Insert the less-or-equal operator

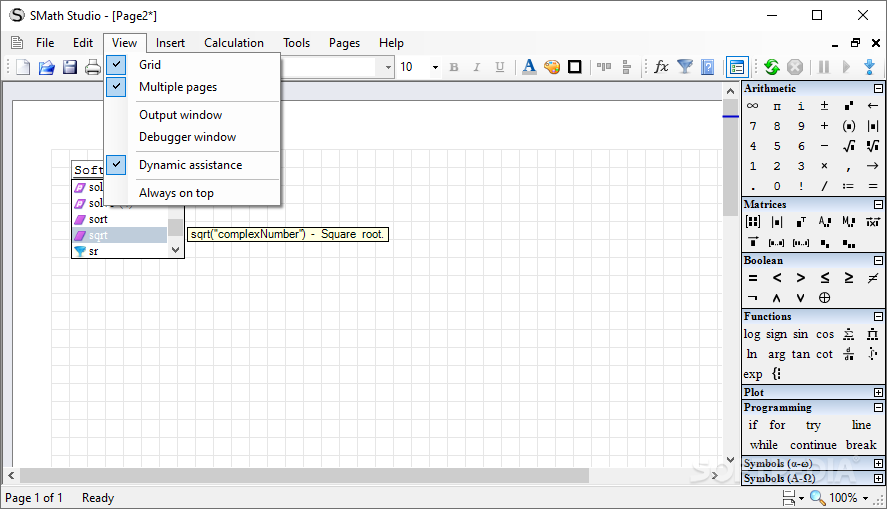825,278
